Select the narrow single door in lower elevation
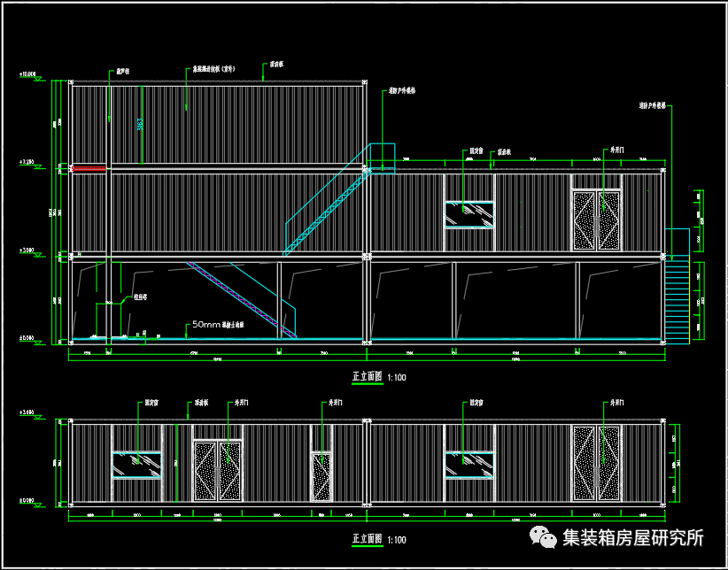The width and height of the screenshot is (728, 570). (321, 476)
